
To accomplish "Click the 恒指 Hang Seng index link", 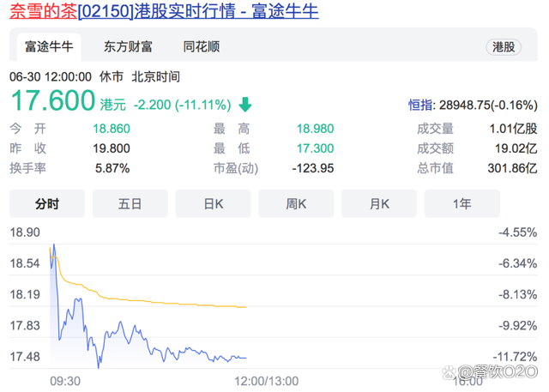I will click(x=420, y=105).
